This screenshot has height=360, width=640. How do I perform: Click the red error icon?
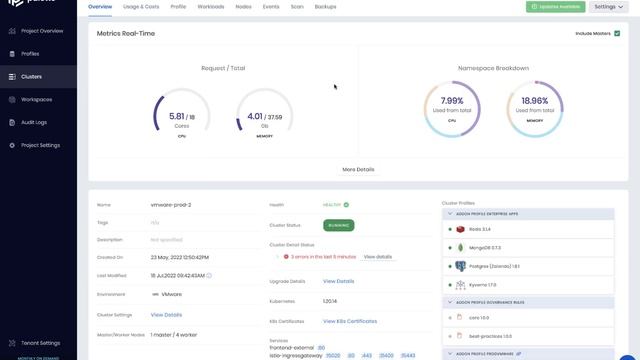pos(286,257)
